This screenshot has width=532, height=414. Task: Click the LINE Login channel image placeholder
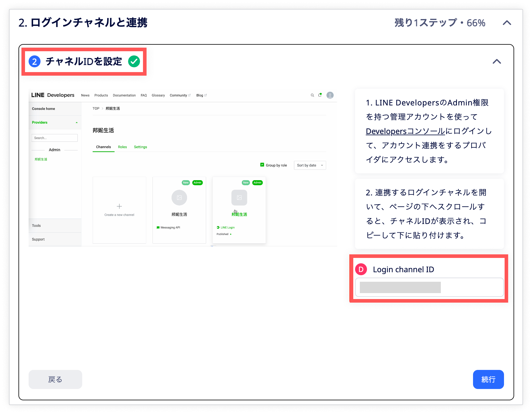tap(239, 197)
